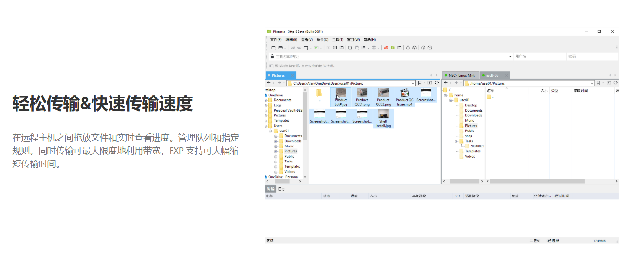
Task: Click the Reconnect chain-link icon
Action: pyautogui.click(x=299, y=48)
